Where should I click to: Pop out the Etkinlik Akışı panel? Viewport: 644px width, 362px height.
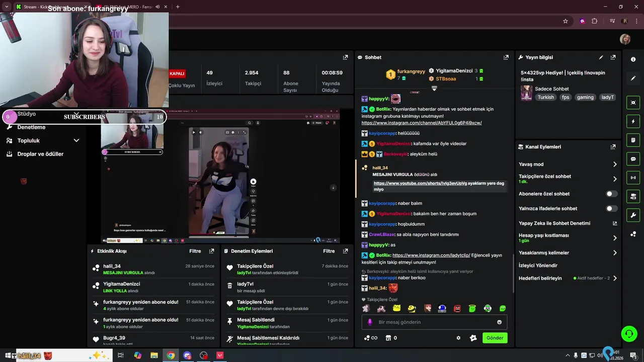point(211,251)
